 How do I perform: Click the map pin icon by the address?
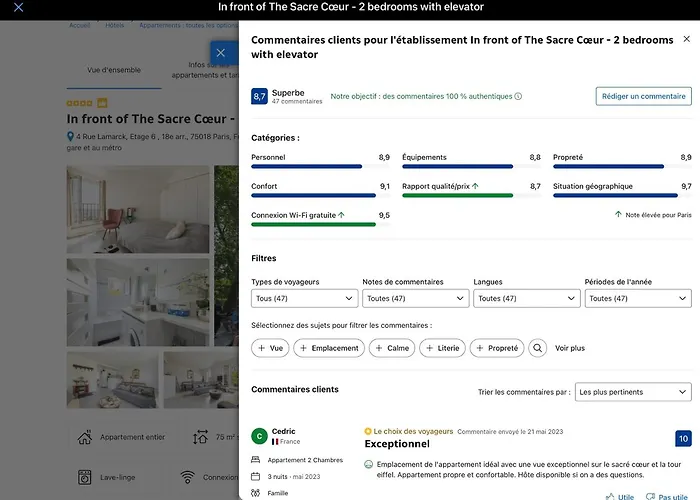[70, 136]
